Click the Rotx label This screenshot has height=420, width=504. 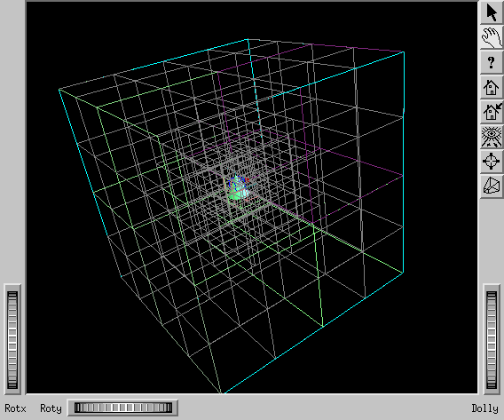(15, 408)
